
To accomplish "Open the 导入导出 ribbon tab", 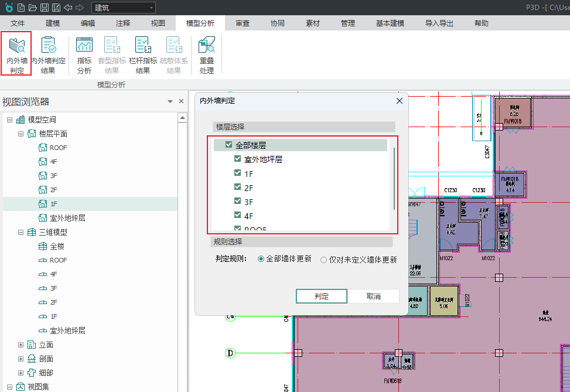I will [439, 23].
